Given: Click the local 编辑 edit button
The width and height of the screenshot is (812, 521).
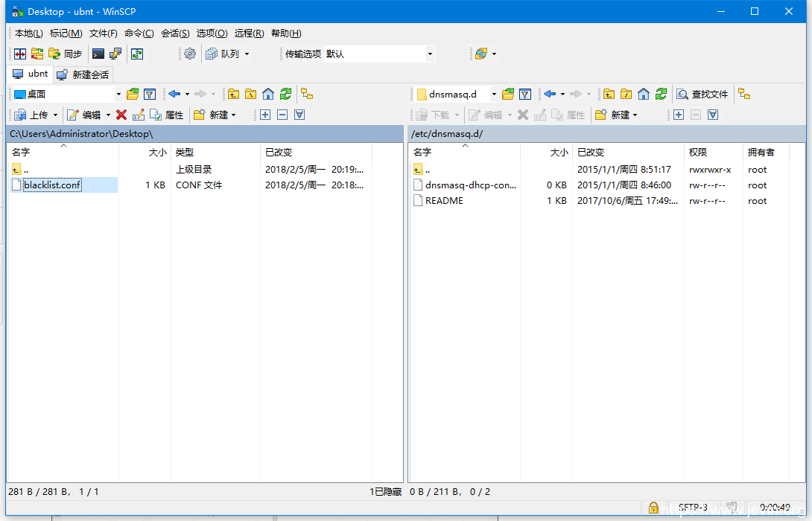Looking at the screenshot, I should [84, 115].
